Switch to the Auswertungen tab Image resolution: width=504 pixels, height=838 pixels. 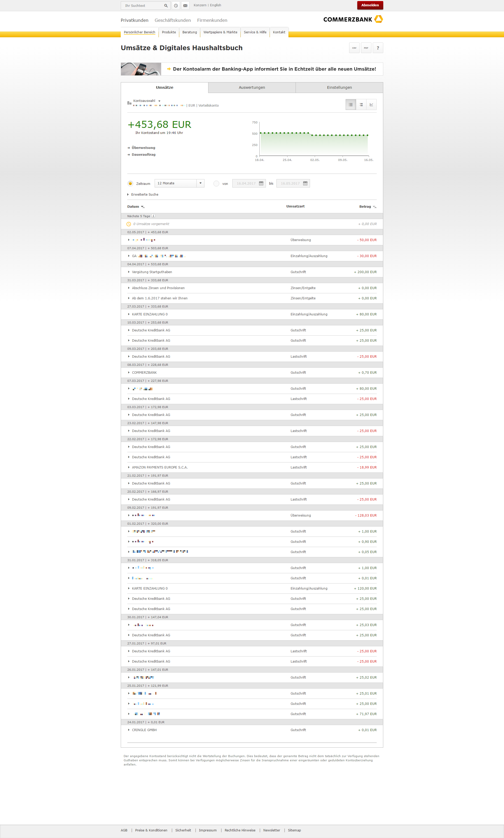coord(252,88)
